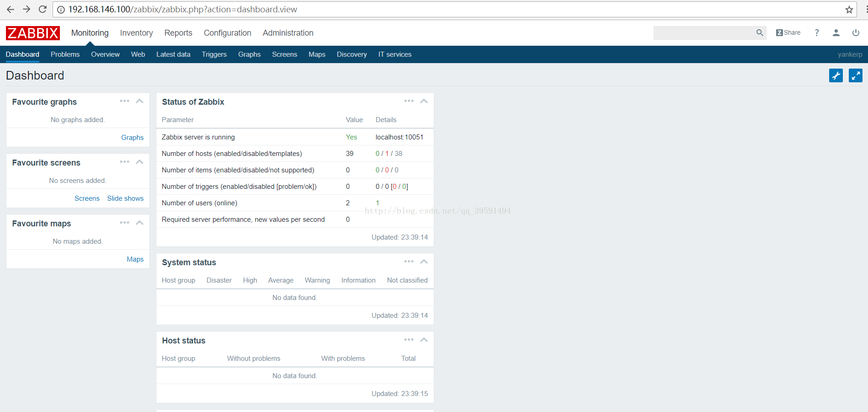868x412 pixels.
Task: Open the help question mark icon
Action: point(817,33)
